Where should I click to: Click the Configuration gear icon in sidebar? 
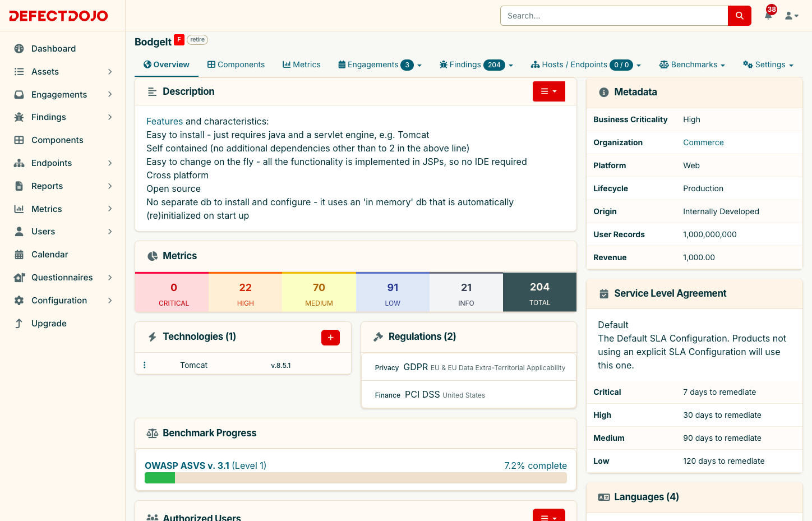point(19,301)
